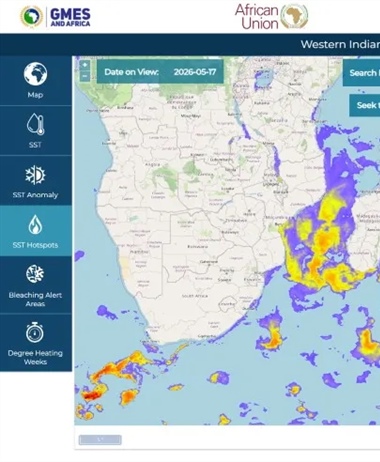The width and height of the screenshot is (380, 462).
Task: Switch to the Map menu label
Action: 35,95
